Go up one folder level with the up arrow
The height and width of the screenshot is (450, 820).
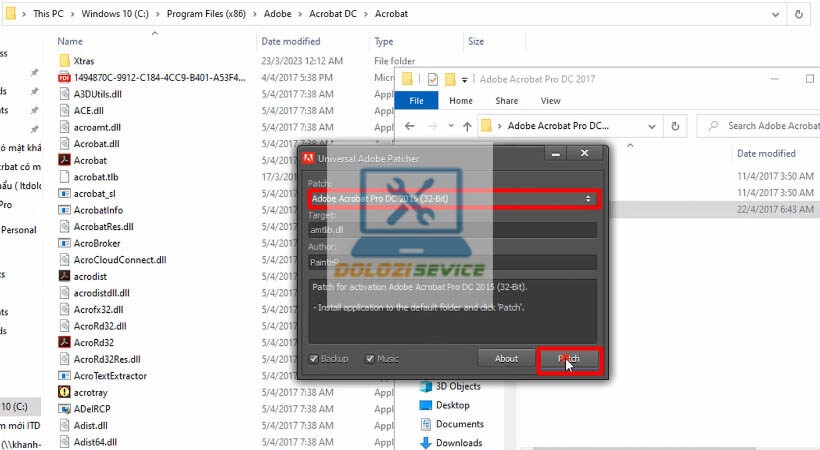pyautogui.click(x=467, y=126)
